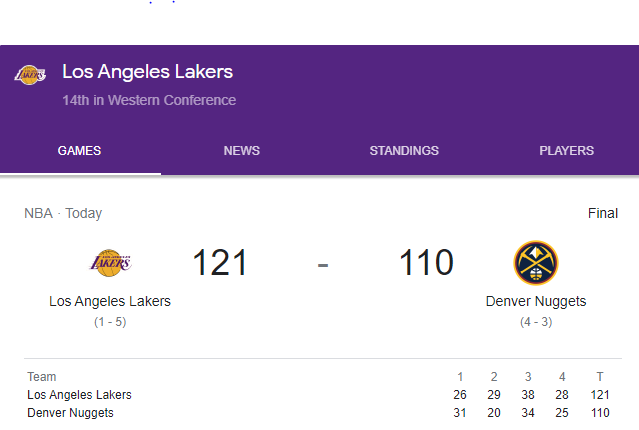Click the Lakers score of 121
This screenshot has height=430, width=639.
220,263
